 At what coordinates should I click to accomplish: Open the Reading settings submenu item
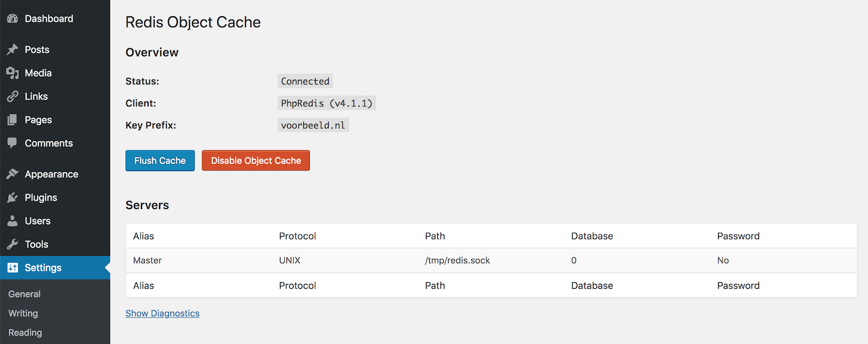(25, 333)
